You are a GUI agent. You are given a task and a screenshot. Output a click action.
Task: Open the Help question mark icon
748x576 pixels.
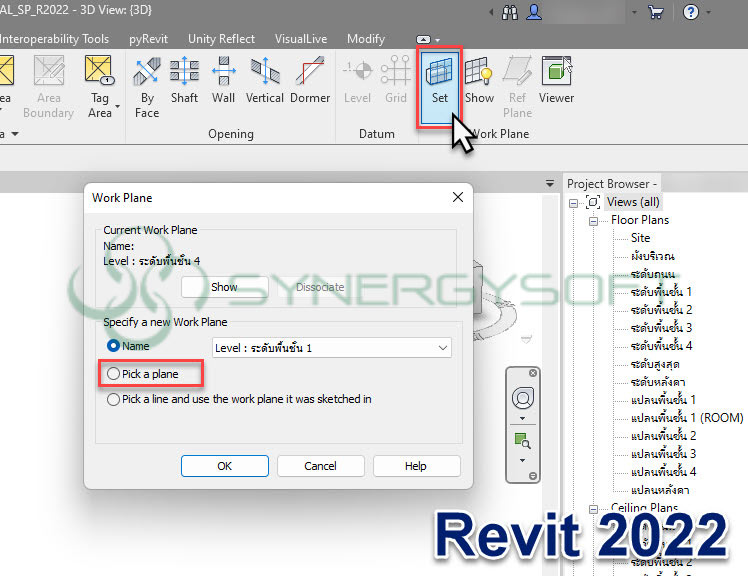pyautogui.click(x=690, y=12)
